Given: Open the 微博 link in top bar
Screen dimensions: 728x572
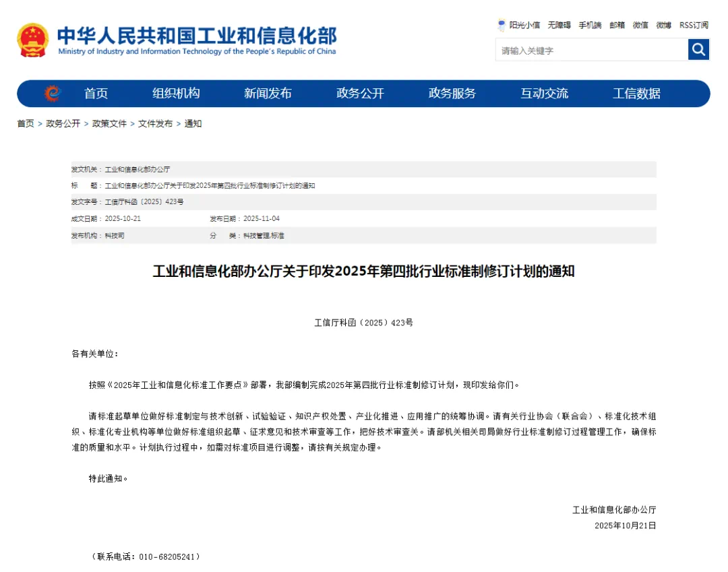Looking at the screenshot, I should 663,25.
